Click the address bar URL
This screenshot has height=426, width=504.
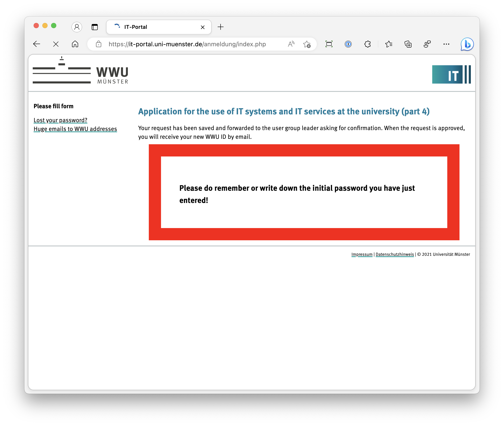[x=187, y=44]
